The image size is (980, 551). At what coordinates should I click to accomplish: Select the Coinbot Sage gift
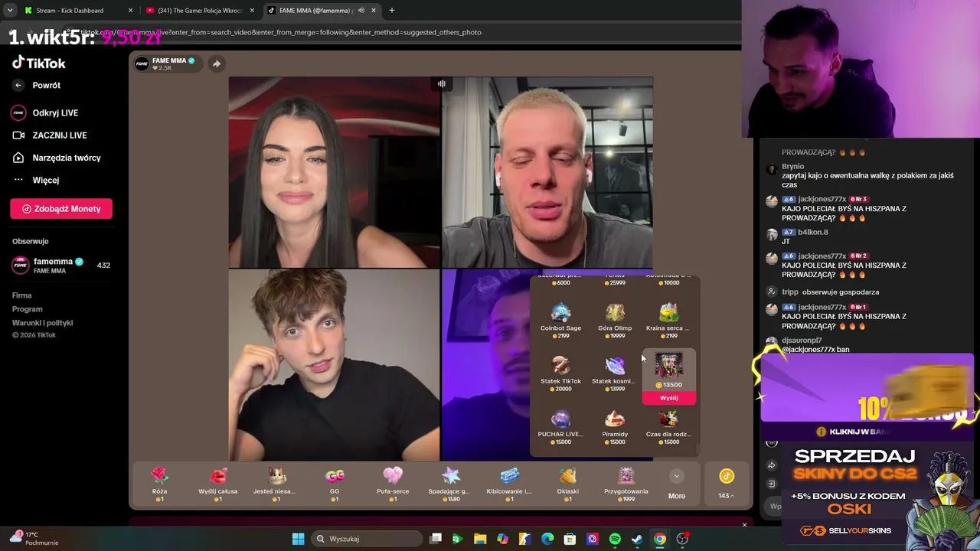click(x=560, y=321)
